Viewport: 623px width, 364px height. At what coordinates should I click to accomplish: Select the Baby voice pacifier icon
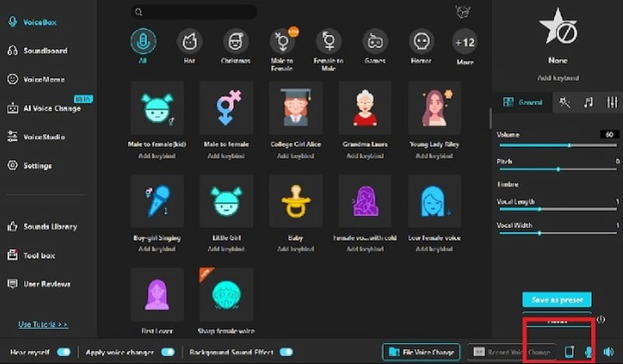tap(295, 201)
